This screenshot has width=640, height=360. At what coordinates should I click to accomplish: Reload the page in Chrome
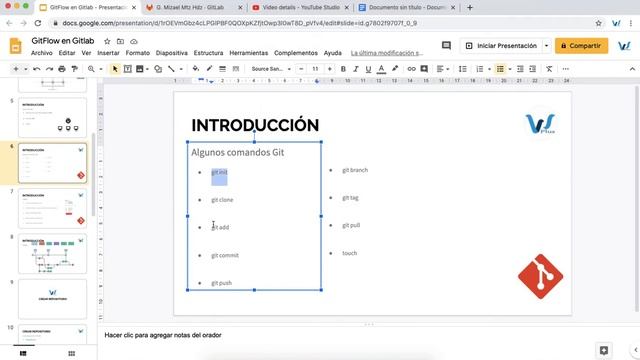click(38, 23)
